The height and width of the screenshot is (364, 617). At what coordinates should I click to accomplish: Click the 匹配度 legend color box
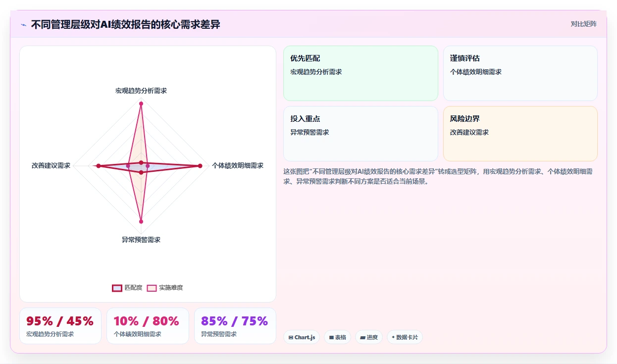click(117, 288)
